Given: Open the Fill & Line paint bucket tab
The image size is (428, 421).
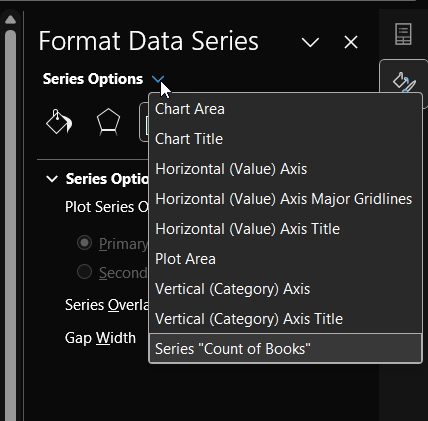Looking at the screenshot, I should [x=59, y=122].
